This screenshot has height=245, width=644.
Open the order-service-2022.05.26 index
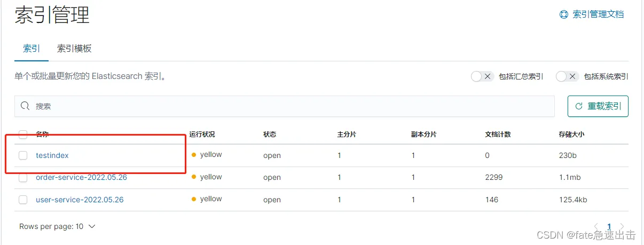click(81, 177)
